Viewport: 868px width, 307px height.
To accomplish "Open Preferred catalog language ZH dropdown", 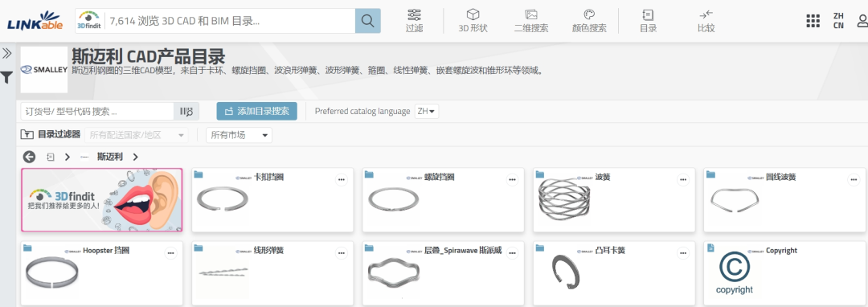I will pos(427,111).
